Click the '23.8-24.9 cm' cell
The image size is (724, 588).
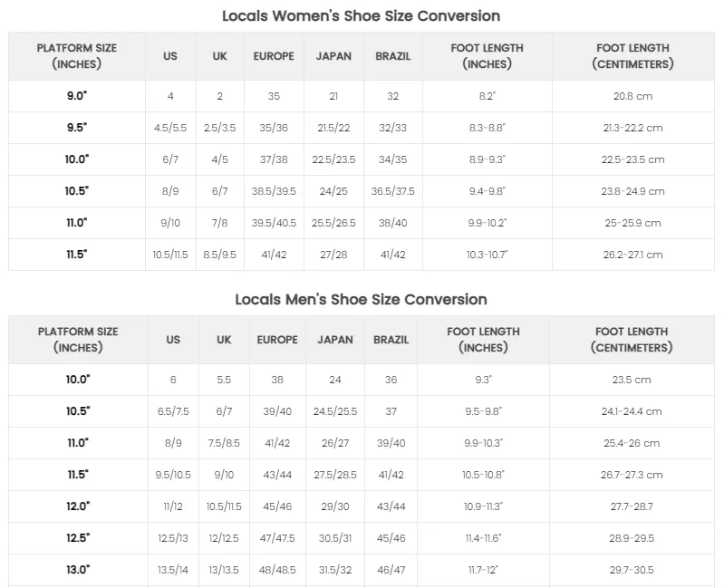point(632,191)
